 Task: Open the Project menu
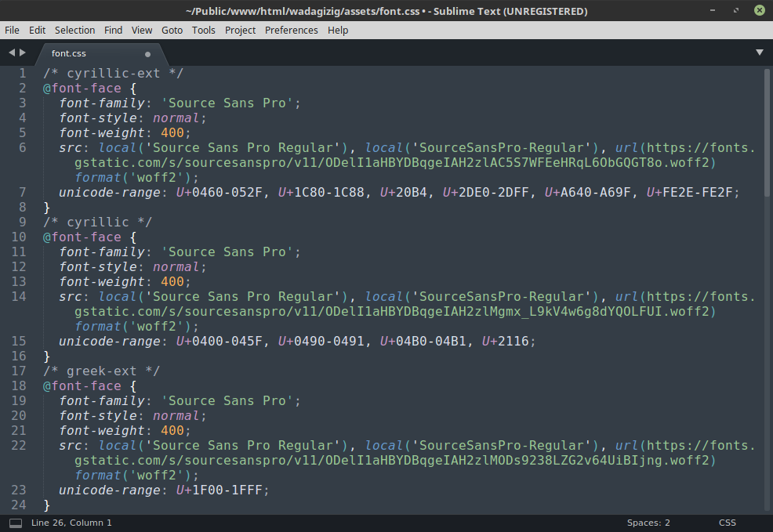click(x=240, y=30)
